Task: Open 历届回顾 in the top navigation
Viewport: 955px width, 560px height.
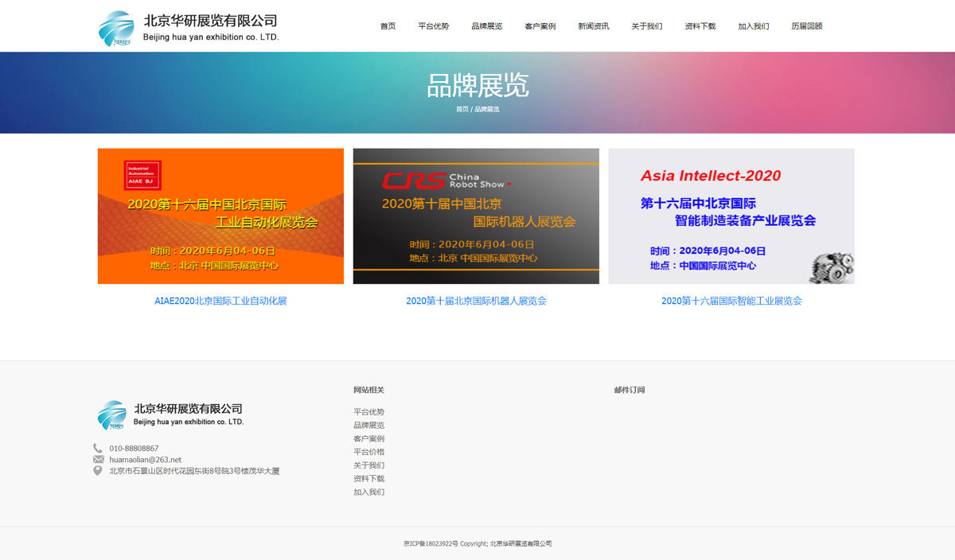Action: pos(807,26)
